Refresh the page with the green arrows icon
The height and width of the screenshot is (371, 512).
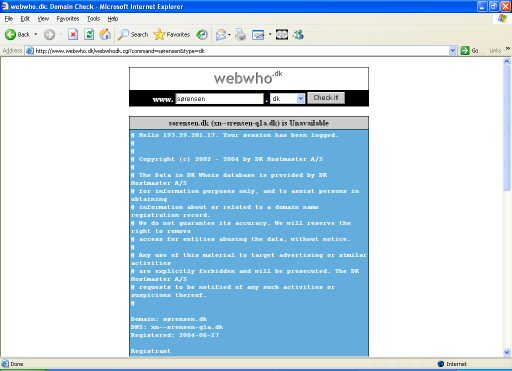coord(89,34)
